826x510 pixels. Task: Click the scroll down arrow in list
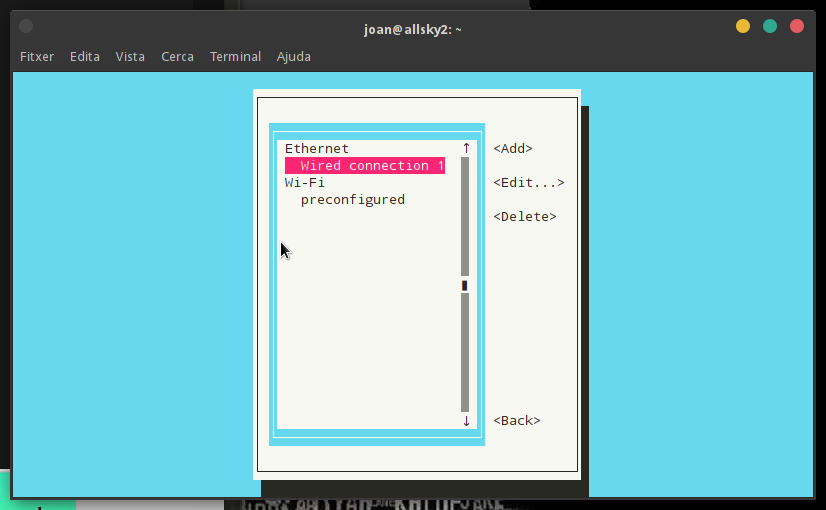466,421
